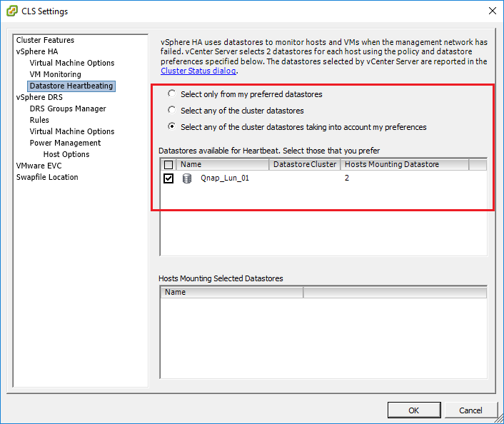The height and width of the screenshot is (424, 504).
Task: Go to the DRS Rules page
Action: pyautogui.click(x=39, y=120)
